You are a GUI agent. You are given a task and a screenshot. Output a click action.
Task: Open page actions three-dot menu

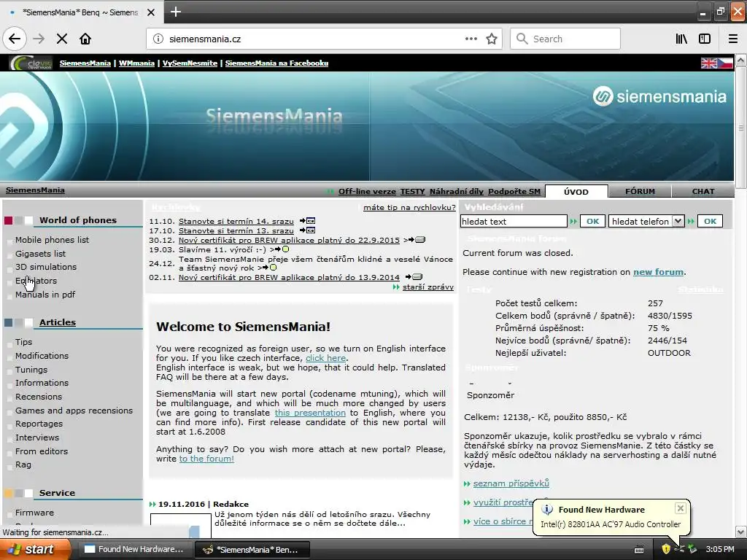[471, 39]
